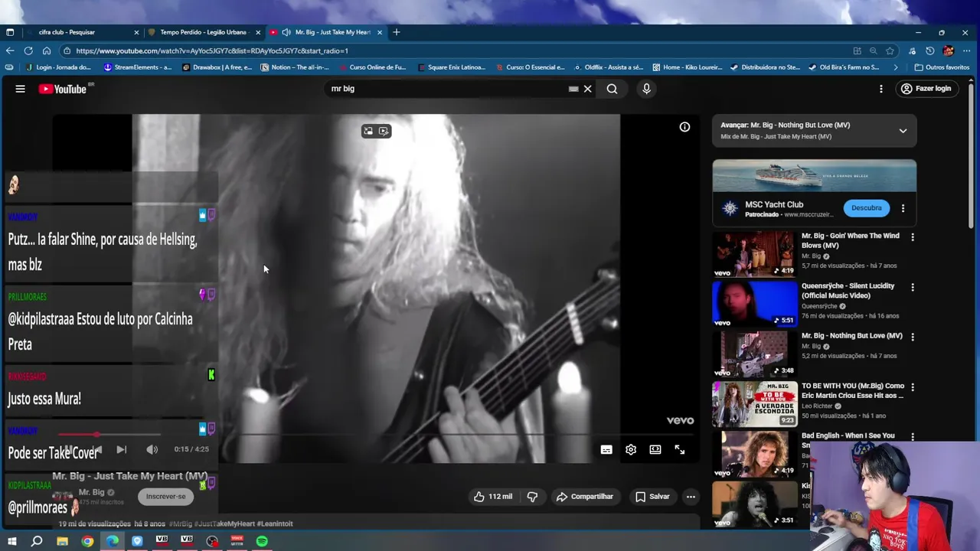Save the video with Salvar
The width and height of the screenshot is (980, 551).
(652, 497)
